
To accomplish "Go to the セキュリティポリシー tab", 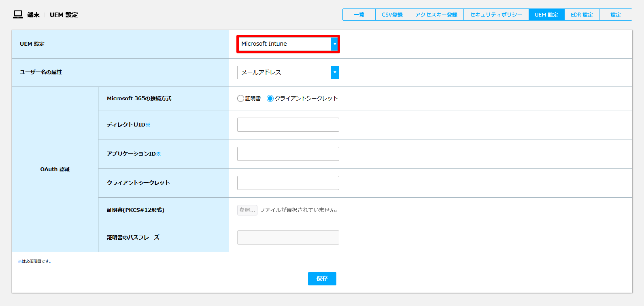I will click(x=496, y=15).
